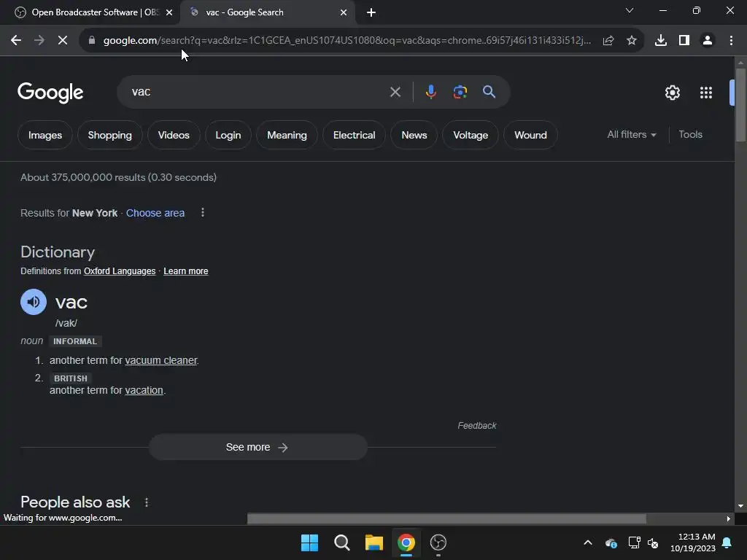
Task: Open network status tray icon
Action: coord(634,542)
